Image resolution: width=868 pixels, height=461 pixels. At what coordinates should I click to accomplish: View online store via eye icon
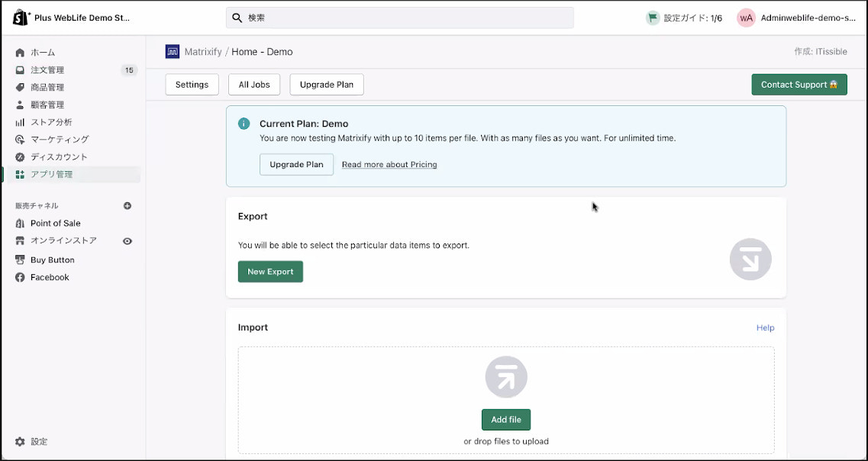tap(127, 241)
